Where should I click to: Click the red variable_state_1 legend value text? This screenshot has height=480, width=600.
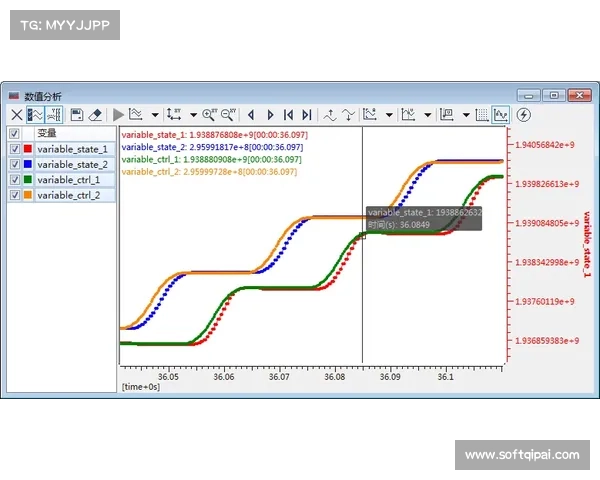coord(215,135)
